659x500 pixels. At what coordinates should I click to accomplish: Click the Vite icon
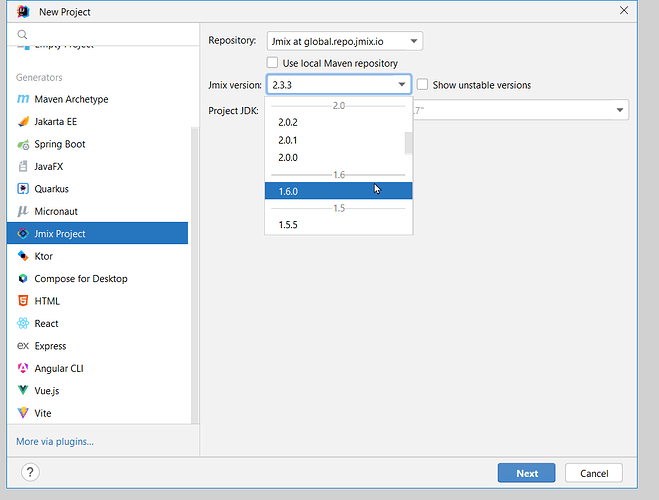23,413
